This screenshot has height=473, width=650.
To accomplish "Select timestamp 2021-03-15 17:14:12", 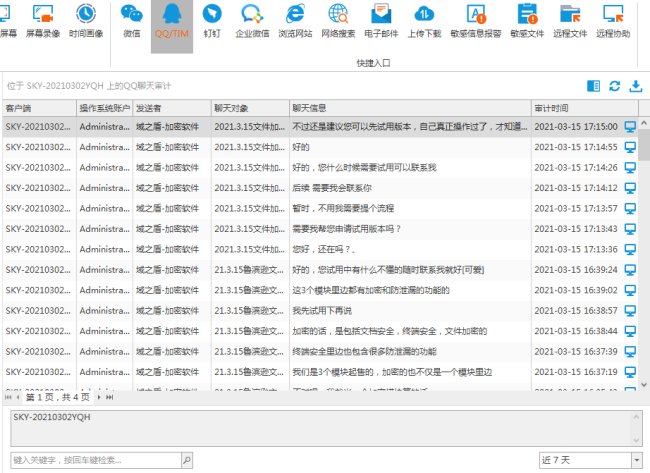I will click(x=576, y=188).
